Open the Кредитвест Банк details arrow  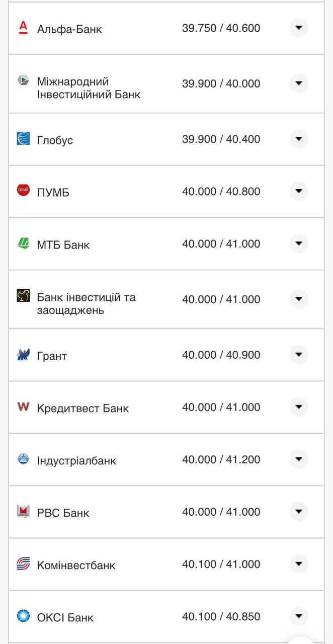point(299,407)
